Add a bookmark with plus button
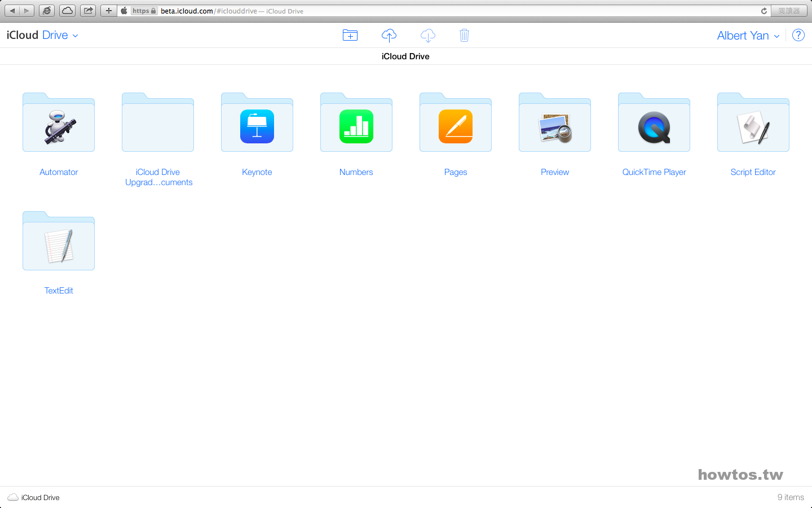The width and height of the screenshot is (812, 508). click(x=109, y=11)
